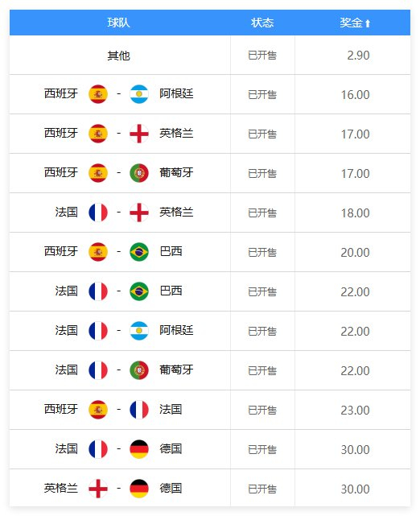Click Argentina flag in 法国-阿根廷 row
The image size is (420, 516).
click(x=139, y=331)
